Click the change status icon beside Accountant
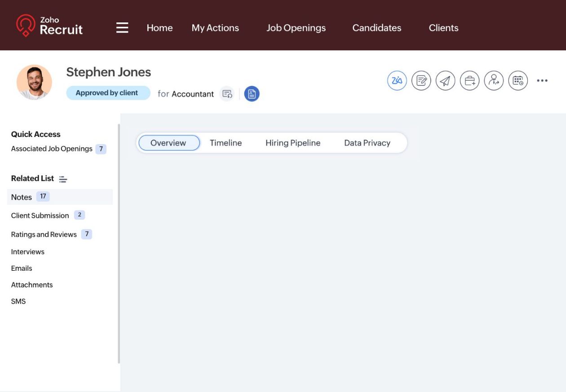Image resolution: width=566 pixels, height=392 pixels. click(227, 94)
